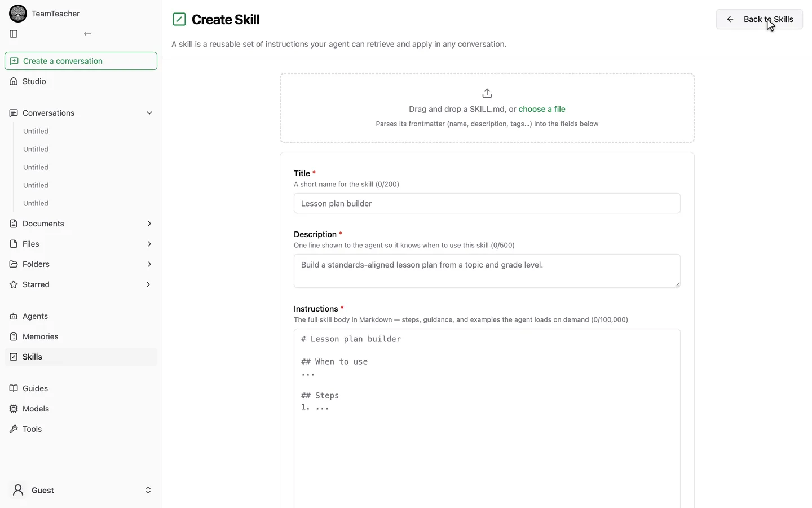Expand the Documents section chevron
The width and height of the screenshot is (812, 508).
point(149,224)
